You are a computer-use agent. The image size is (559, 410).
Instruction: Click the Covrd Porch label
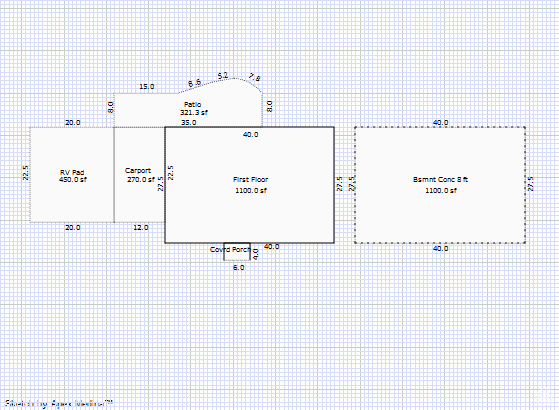tap(230, 250)
